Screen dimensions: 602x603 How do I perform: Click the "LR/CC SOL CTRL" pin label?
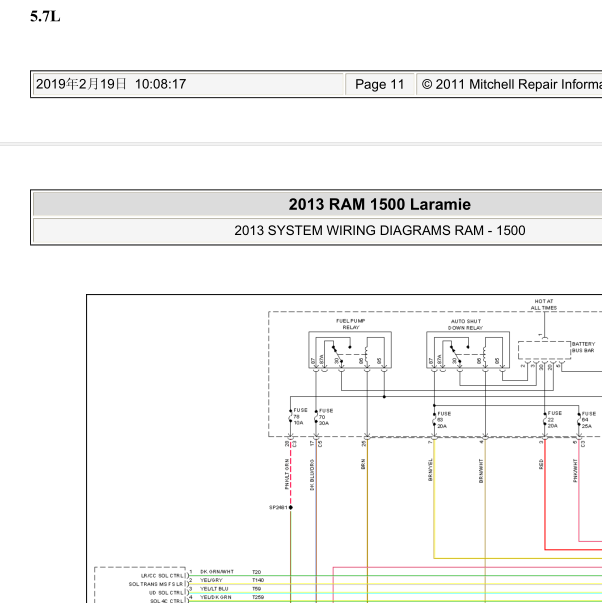(x=162, y=576)
